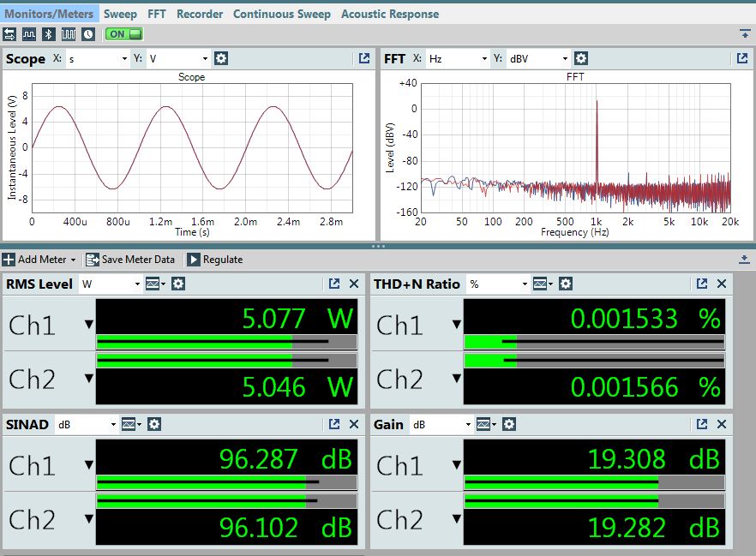Open THD+N Ratio graph view icon
The height and width of the screenshot is (556, 756).
point(543,284)
